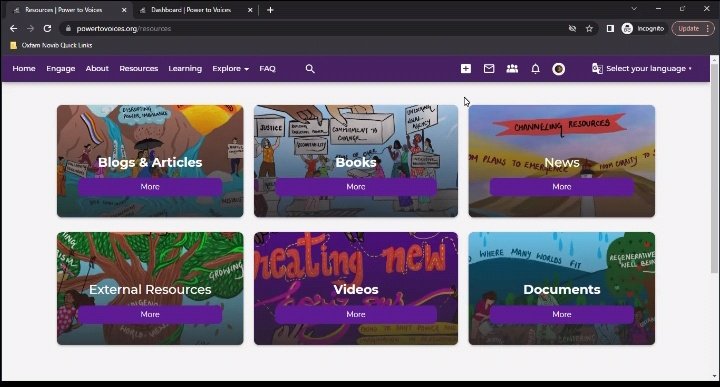The image size is (720, 387).
Task: Click the search magnifier icon in navbar
Action: 310,69
